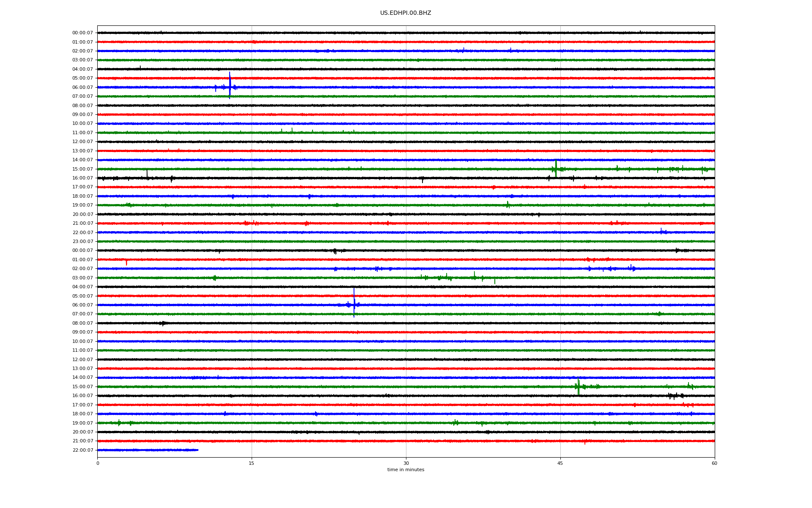The width and height of the screenshot is (812, 508).
Task: Click end of short blue final trace
Action: point(198,450)
